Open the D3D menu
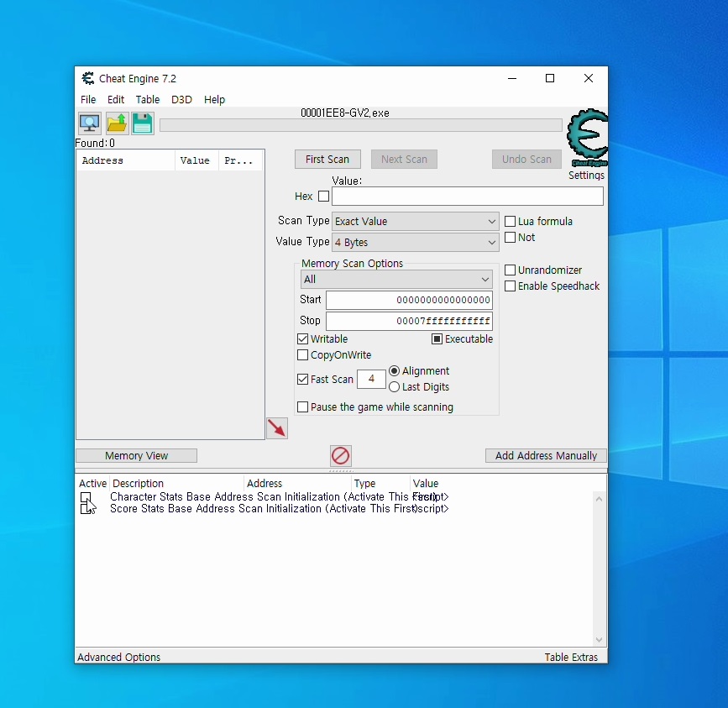 coord(181,99)
